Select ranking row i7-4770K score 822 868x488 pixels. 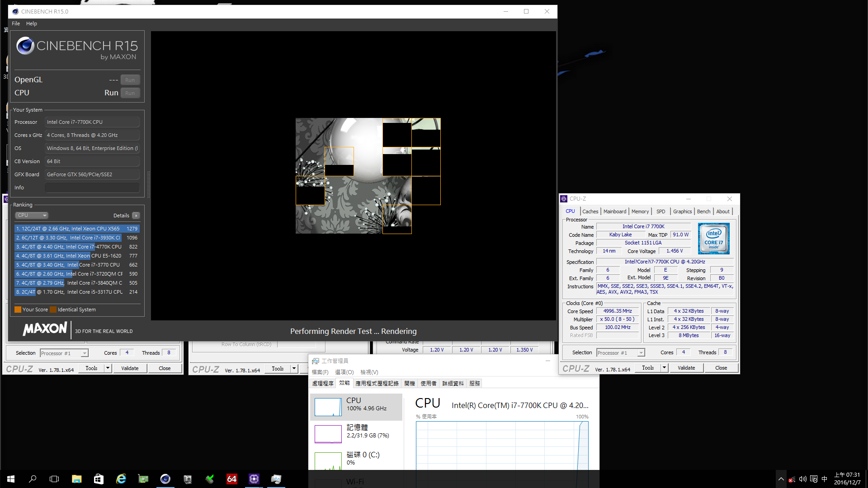[77, 247]
